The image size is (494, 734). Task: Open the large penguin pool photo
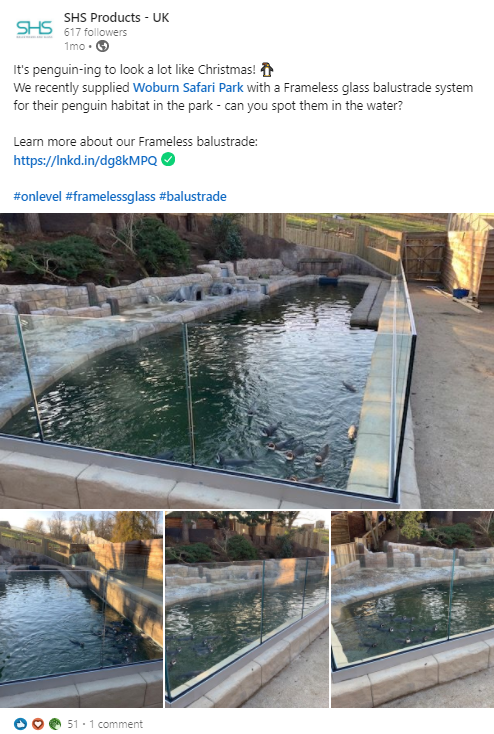coord(247,361)
